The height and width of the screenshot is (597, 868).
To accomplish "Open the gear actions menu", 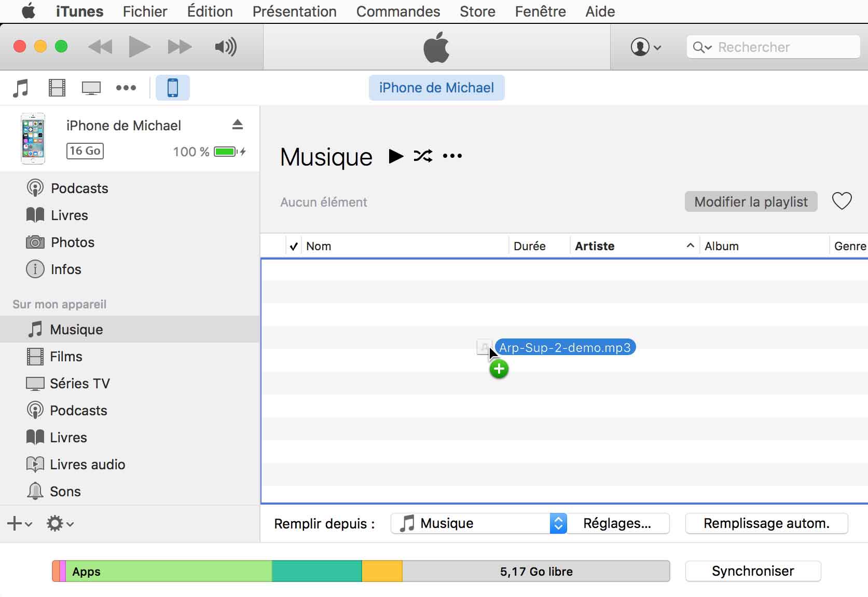I will 60,523.
